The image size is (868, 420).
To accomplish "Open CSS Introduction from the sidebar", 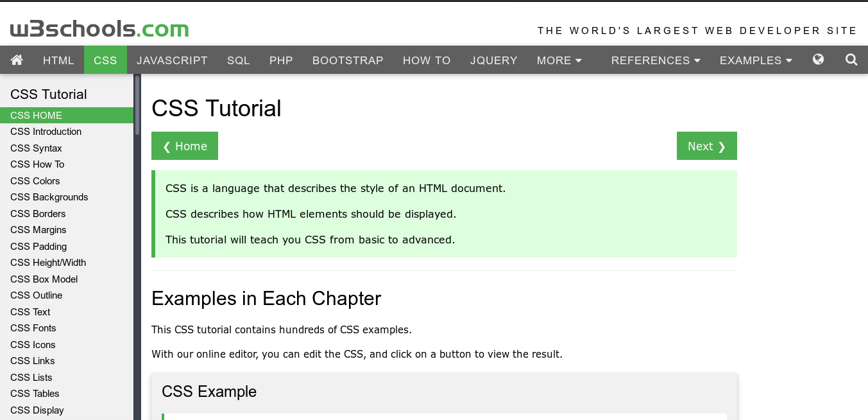I will pyautogui.click(x=46, y=132).
